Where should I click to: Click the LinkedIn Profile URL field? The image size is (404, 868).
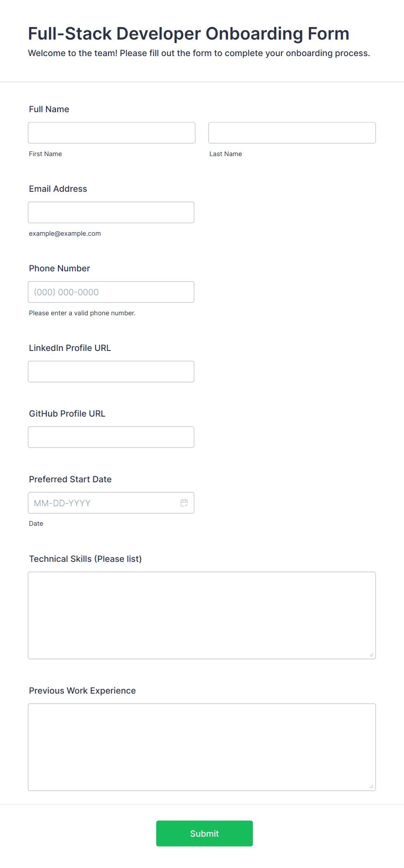[111, 371]
